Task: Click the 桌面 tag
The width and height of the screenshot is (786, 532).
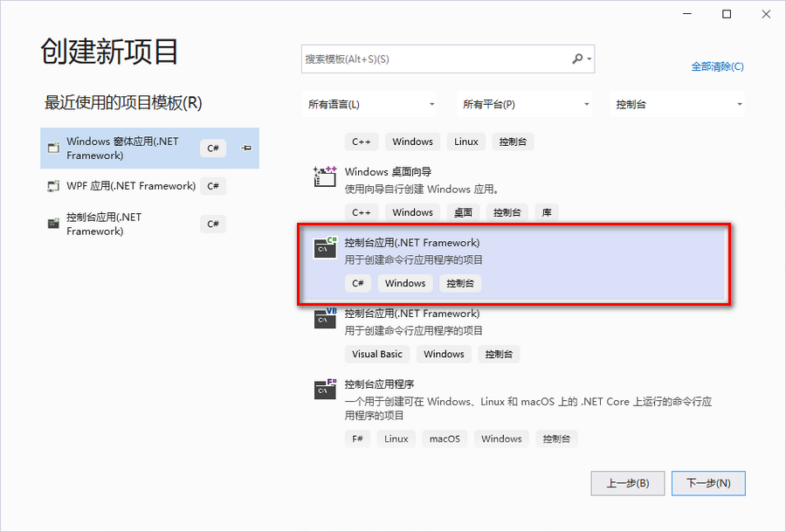Action: (x=463, y=212)
